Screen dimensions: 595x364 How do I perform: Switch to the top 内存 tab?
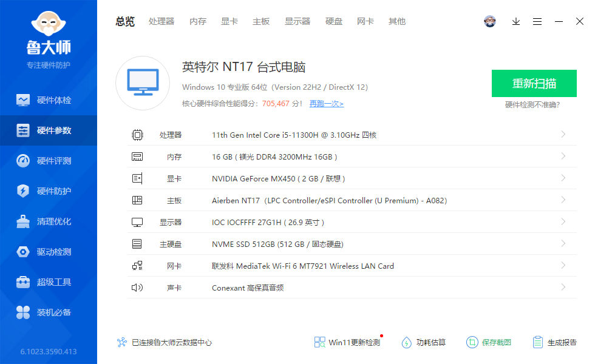pyautogui.click(x=198, y=22)
